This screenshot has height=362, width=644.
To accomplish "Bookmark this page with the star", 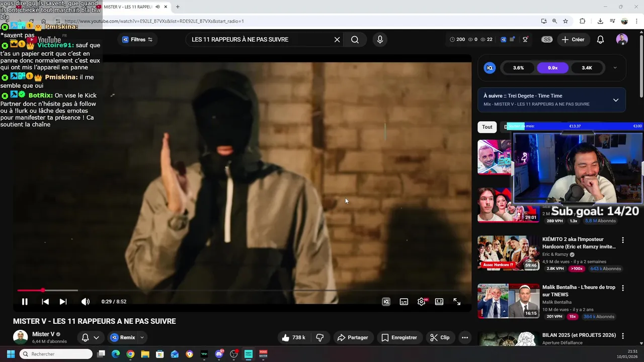I will (x=566, y=21).
